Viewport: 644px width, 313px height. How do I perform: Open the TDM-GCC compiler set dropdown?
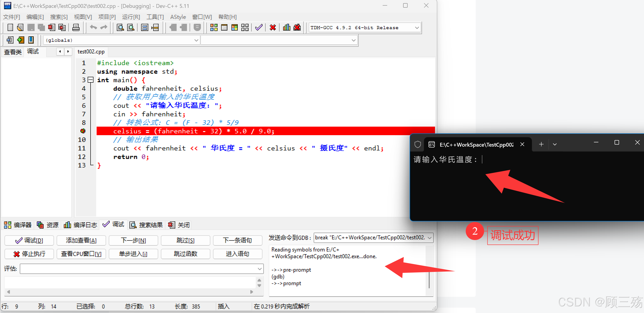(417, 28)
